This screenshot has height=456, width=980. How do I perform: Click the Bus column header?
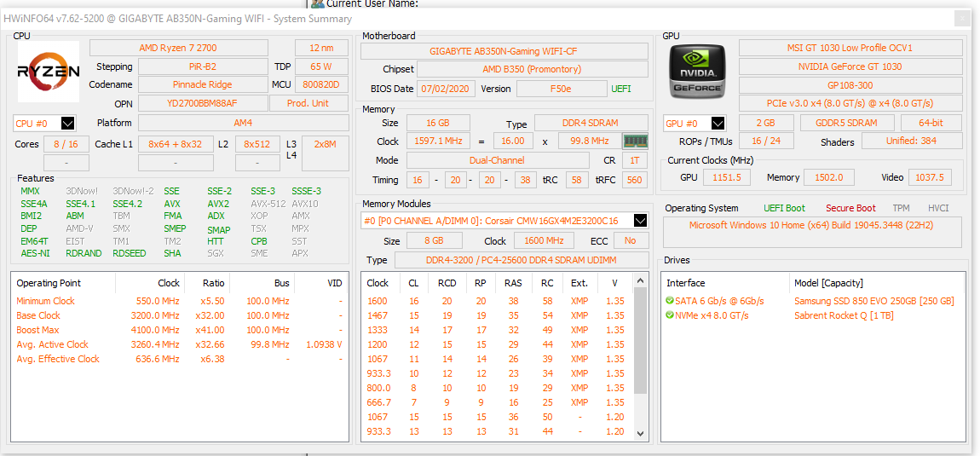tap(262, 283)
